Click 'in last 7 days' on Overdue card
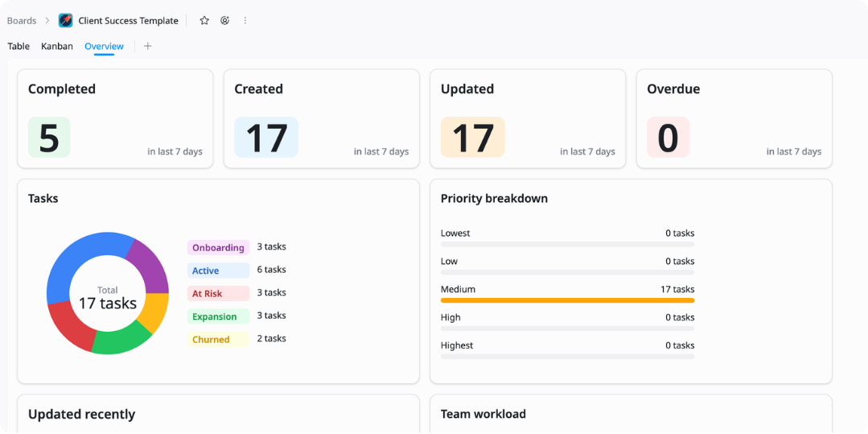Viewport: 868px width, 434px height. pos(794,151)
